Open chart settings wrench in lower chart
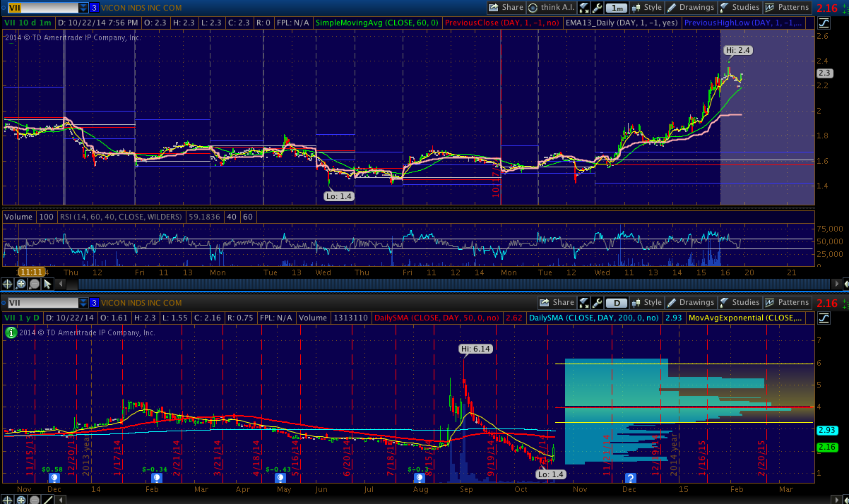This screenshot has width=849, height=504. coord(597,303)
